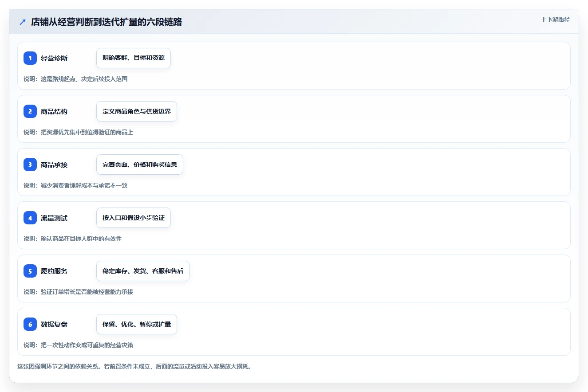This screenshot has width=588, height=392.
Task: Click the 经营诊断 step label
Action: coord(54,58)
